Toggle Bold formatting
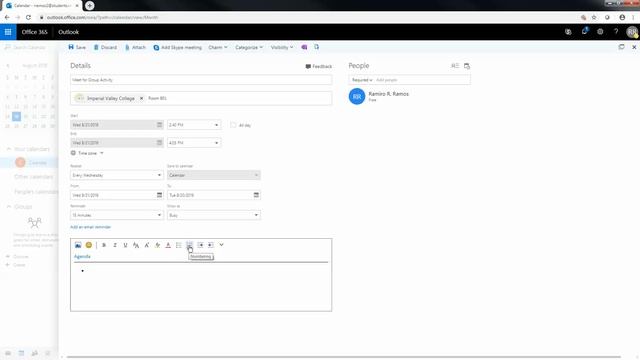The width and height of the screenshot is (640, 360). pos(104,245)
